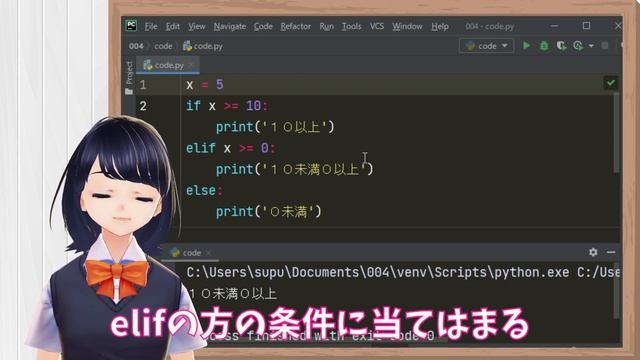Open the Code menu
This screenshot has height=360, width=640.
(x=263, y=27)
